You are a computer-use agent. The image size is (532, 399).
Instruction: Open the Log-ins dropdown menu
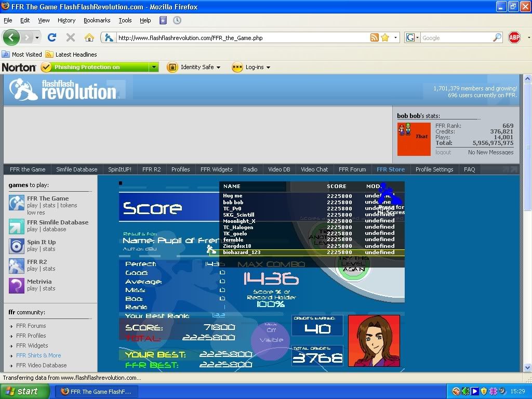(253, 67)
